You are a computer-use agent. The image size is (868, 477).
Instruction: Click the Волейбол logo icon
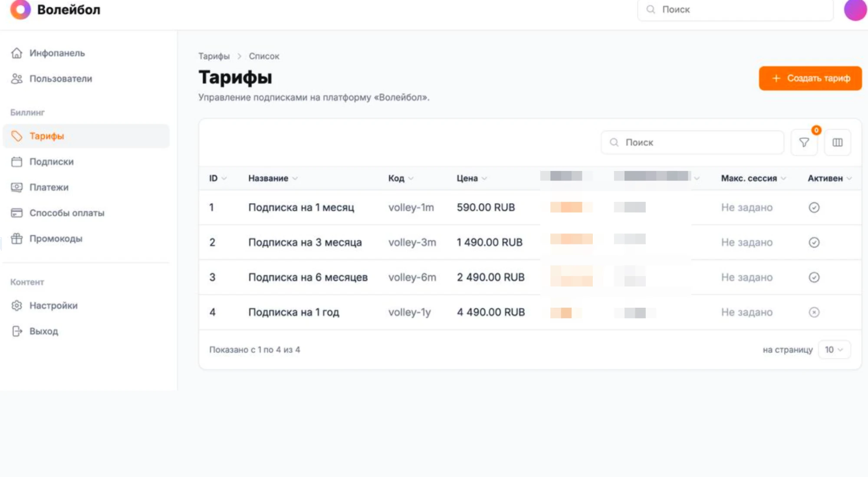(x=20, y=9)
